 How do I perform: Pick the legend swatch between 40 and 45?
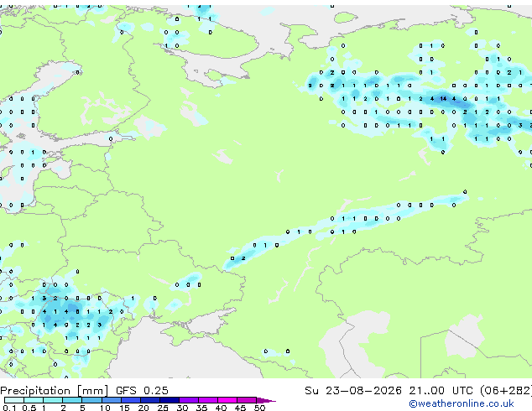(227, 400)
